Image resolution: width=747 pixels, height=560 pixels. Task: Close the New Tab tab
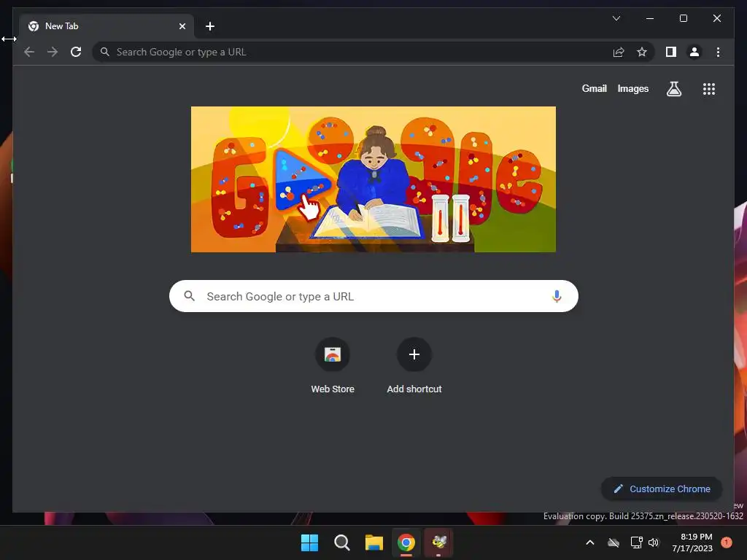[182, 26]
